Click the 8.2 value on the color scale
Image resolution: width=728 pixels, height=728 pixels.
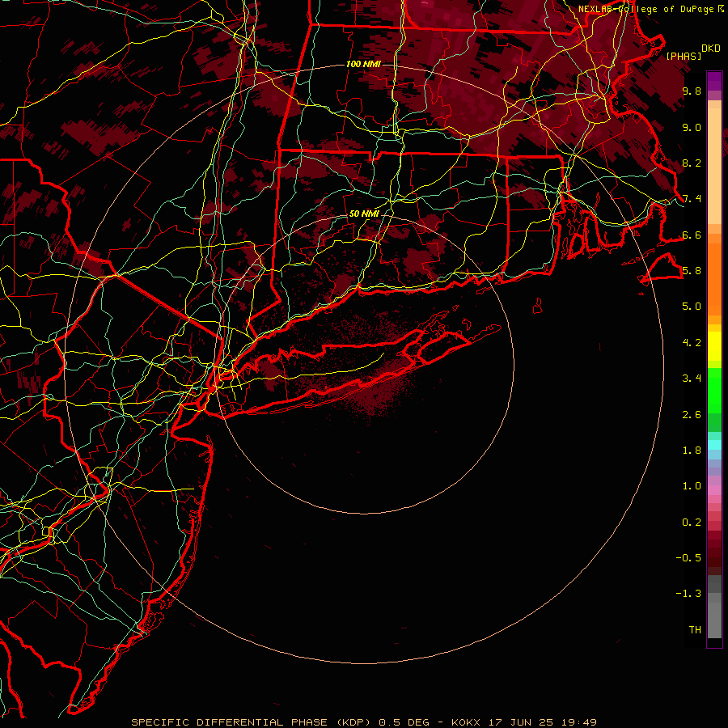(x=692, y=163)
